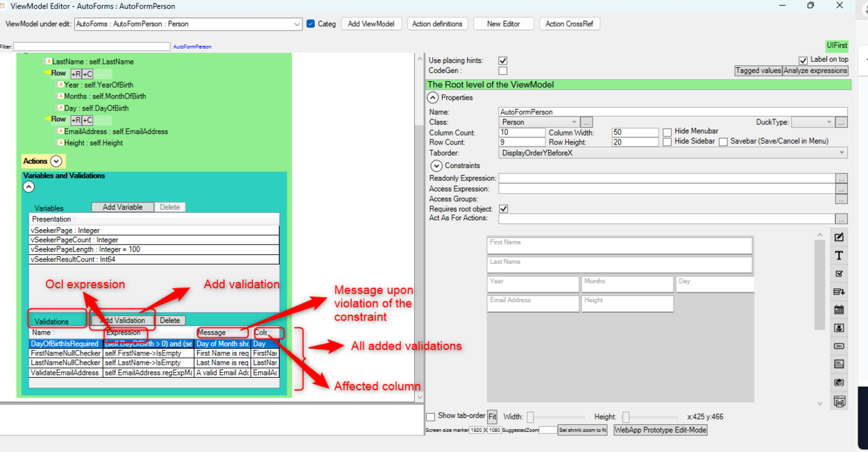Click the Tagged values tab button
The height and width of the screenshot is (452, 868).
pos(758,71)
